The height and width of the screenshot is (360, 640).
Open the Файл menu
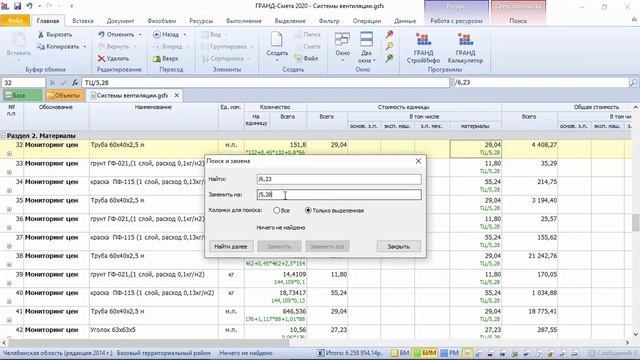click(x=15, y=20)
